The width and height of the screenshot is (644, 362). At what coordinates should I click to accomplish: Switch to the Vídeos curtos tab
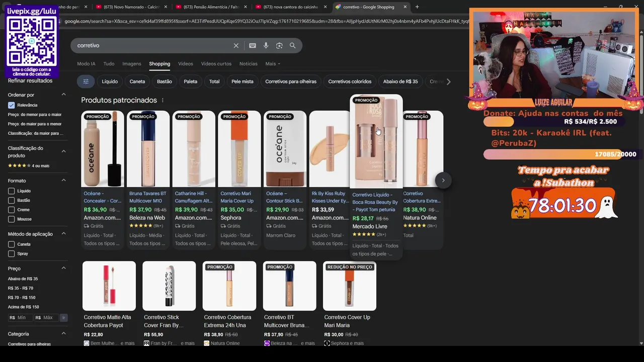[216, 64]
